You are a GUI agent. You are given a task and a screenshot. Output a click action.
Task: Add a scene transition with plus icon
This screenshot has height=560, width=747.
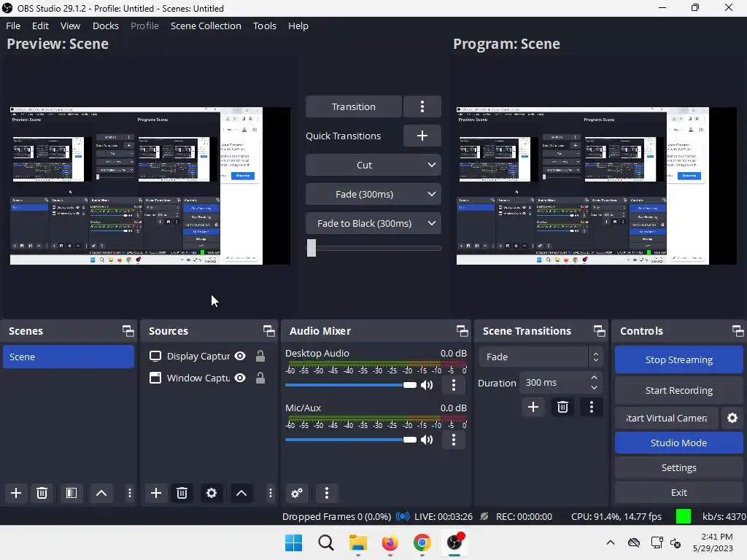(533, 407)
